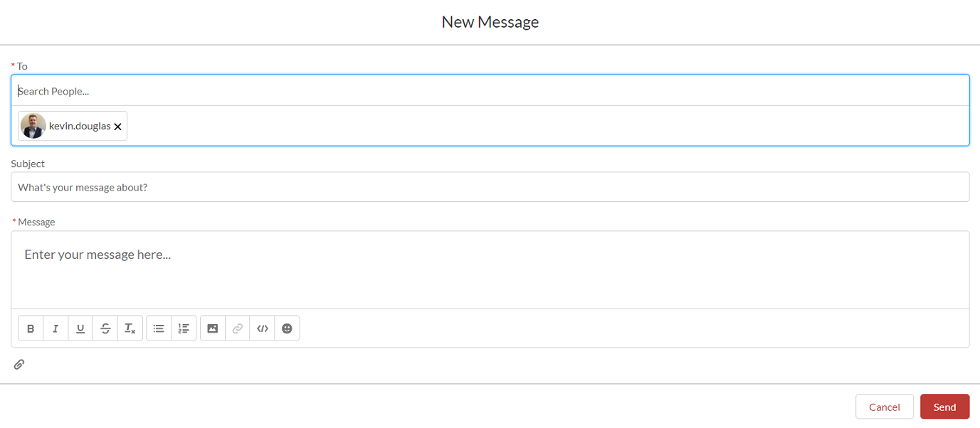Apply bold formatting in the message toolbar
980x428 pixels.
pyautogui.click(x=31, y=328)
